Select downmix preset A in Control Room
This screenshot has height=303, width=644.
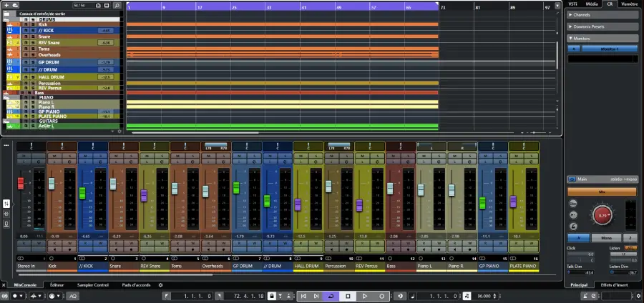pyautogui.click(x=578, y=238)
